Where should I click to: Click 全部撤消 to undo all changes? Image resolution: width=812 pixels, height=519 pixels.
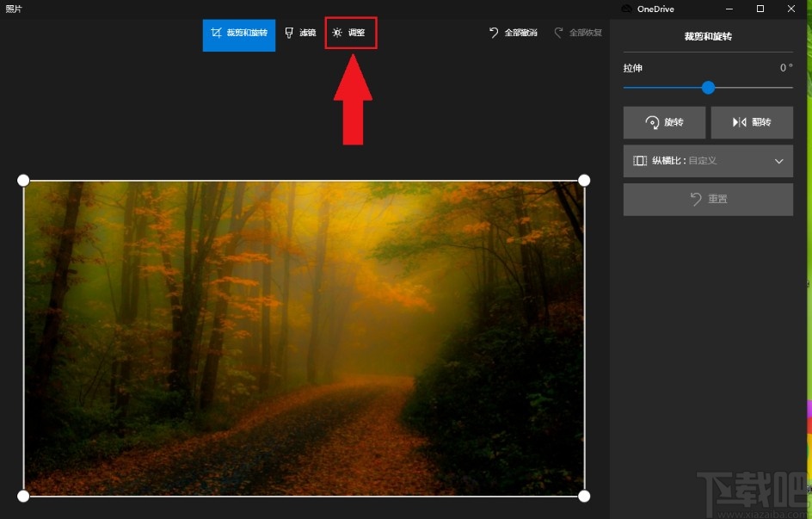click(x=514, y=33)
